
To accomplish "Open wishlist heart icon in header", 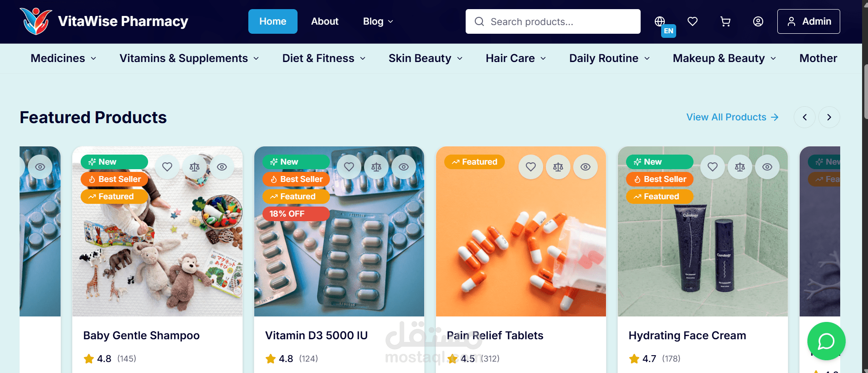I will (692, 21).
